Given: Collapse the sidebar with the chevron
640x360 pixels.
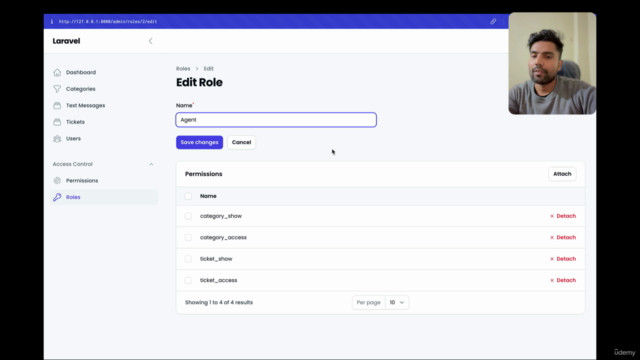Looking at the screenshot, I should point(151,41).
